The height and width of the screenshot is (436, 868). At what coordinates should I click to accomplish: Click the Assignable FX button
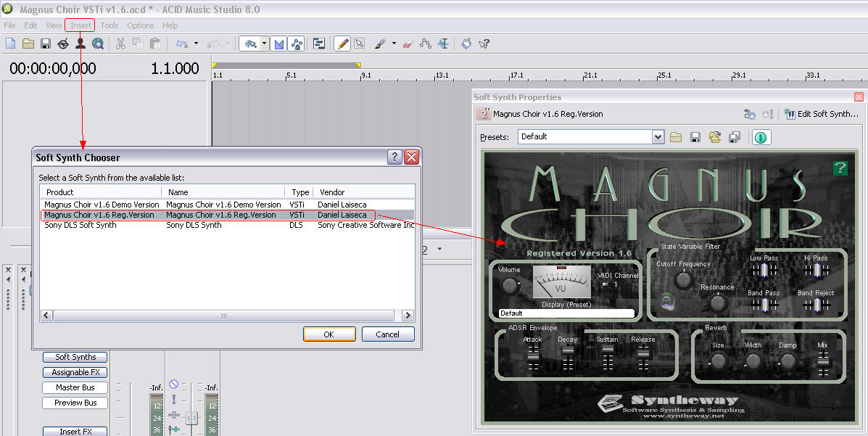(75, 372)
